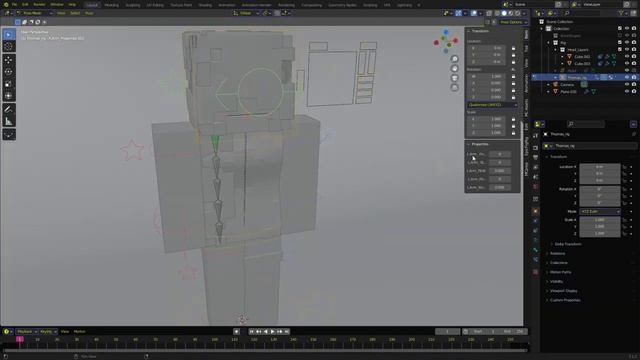Image resolution: width=640 pixels, height=360 pixels.
Task: Select the Annotate tool
Action: pyautogui.click(x=9, y=109)
